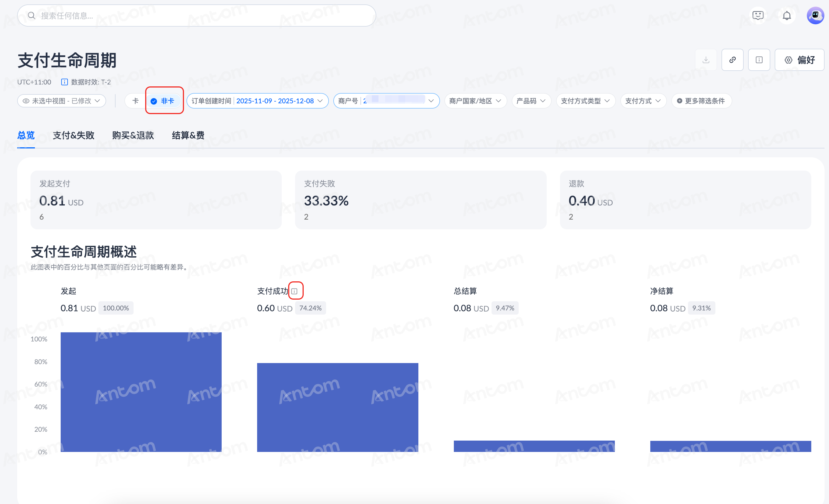The image size is (829, 504).
Task: Open the notifications bell
Action: tap(787, 16)
